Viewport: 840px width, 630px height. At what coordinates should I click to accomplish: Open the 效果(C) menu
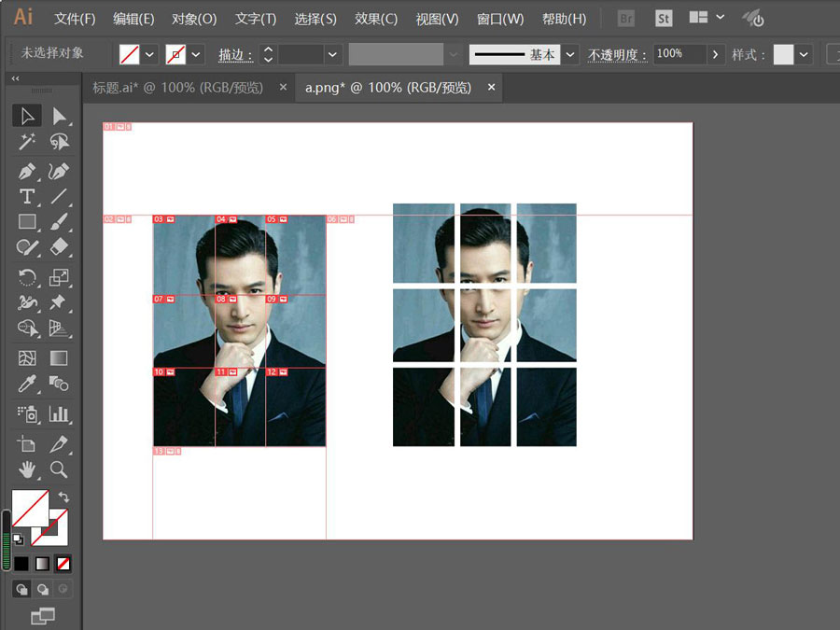pyautogui.click(x=375, y=19)
